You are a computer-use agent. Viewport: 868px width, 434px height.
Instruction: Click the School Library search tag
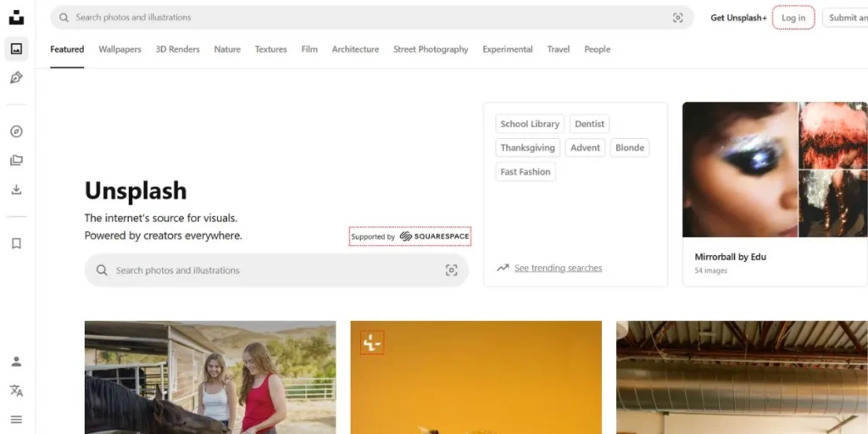point(530,124)
